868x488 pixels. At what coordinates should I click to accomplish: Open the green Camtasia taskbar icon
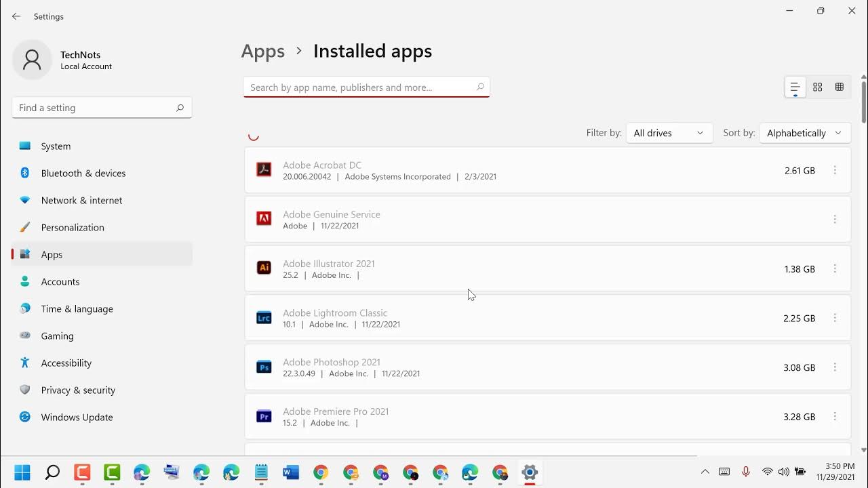[112, 472]
